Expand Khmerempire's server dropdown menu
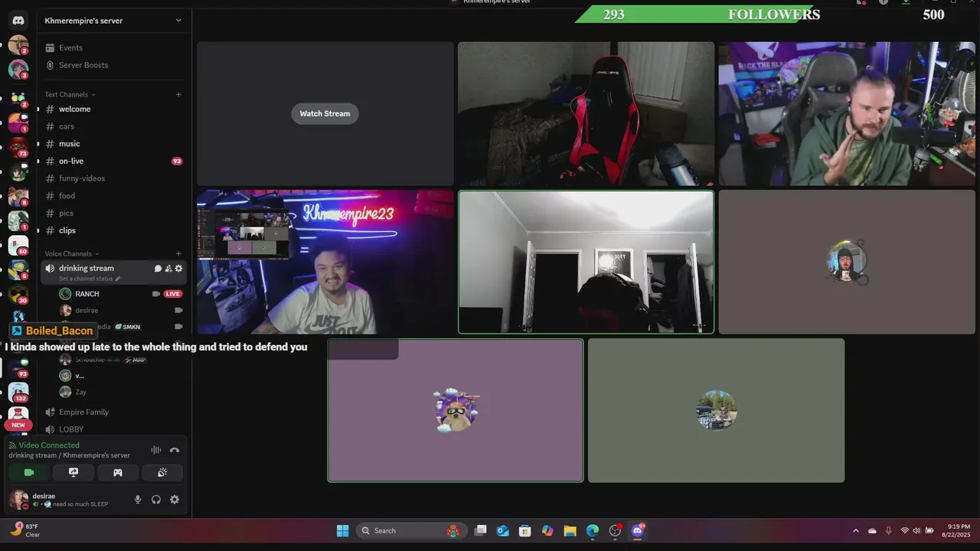 tap(178, 21)
